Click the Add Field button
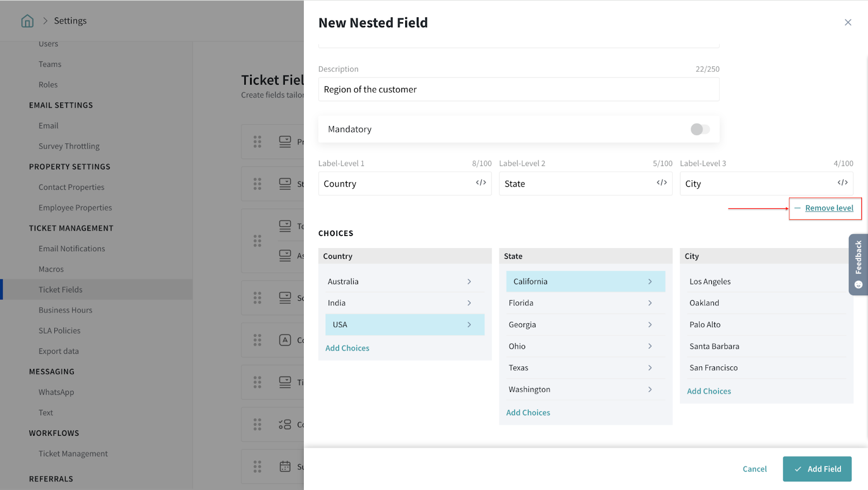This screenshot has height=490, width=868. point(817,469)
